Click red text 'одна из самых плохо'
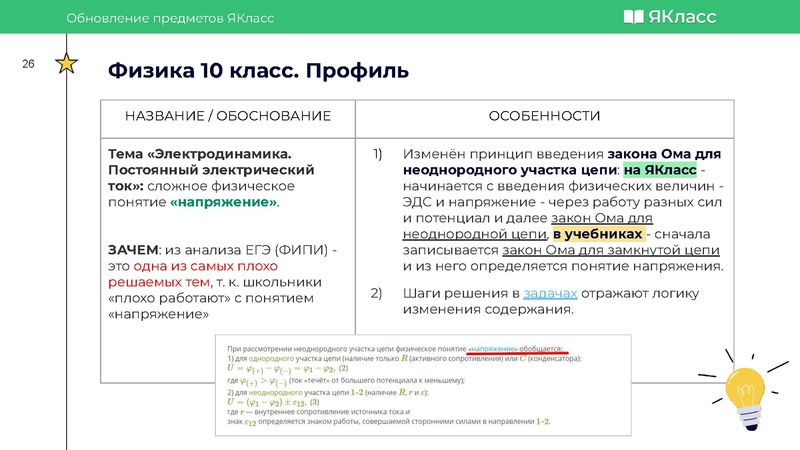The height and width of the screenshot is (450, 800). pos(206,266)
